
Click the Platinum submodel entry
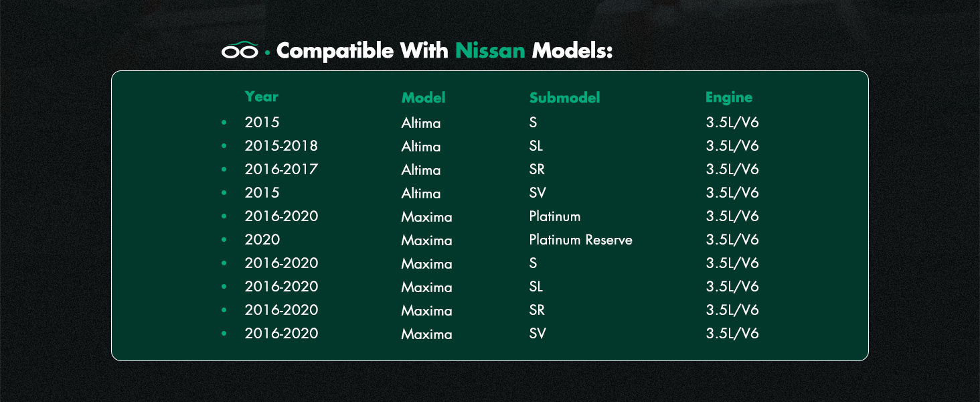pyautogui.click(x=555, y=216)
